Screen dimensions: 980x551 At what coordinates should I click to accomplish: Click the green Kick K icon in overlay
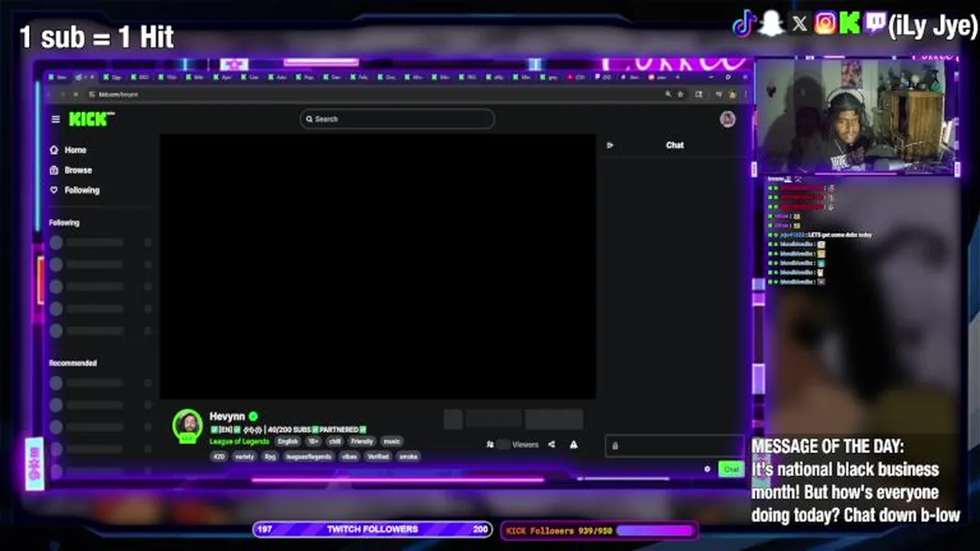850,24
